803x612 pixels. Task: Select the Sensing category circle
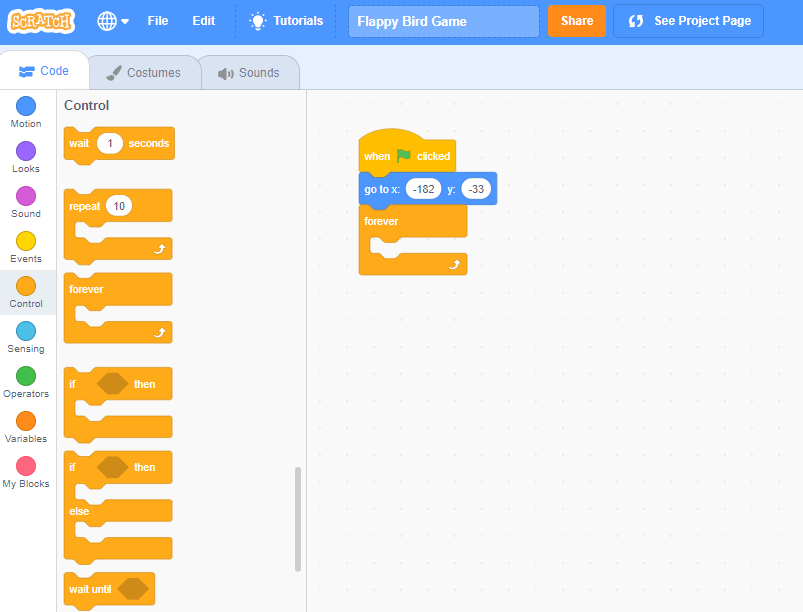pyautogui.click(x=26, y=331)
